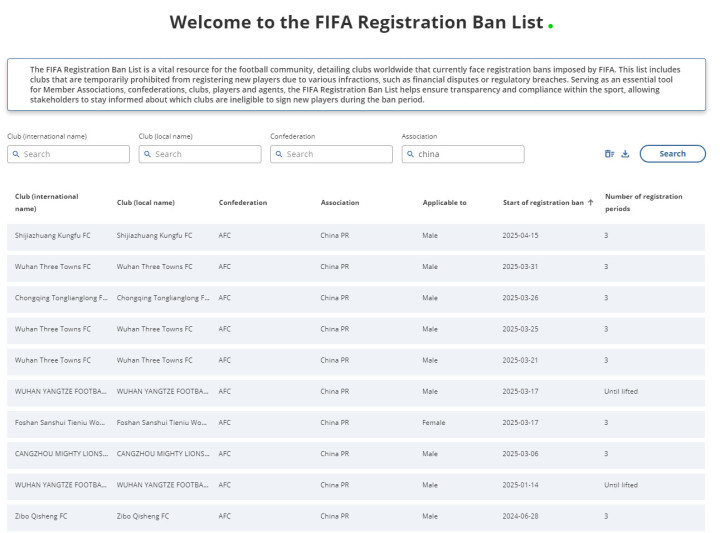Select Chongqing Tonglianglong row dated 2025-03-26
Image resolution: width=720 pixels, height=533 pixels.
[356, 299]
